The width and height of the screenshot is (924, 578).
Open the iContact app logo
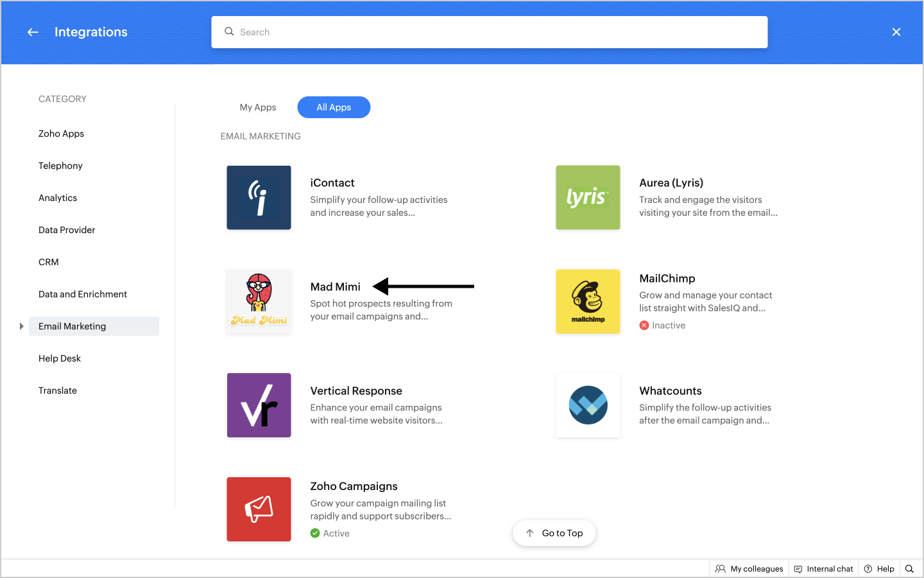point(259,198)
